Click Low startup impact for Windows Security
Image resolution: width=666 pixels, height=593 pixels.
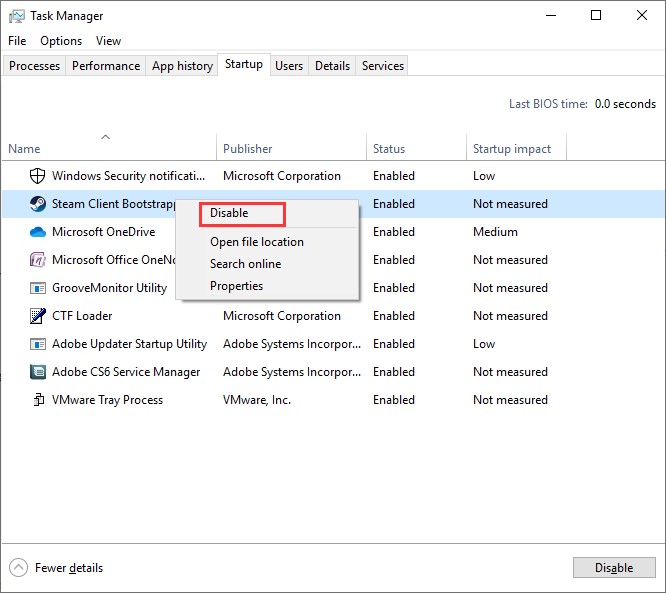[x=484, y=176]
